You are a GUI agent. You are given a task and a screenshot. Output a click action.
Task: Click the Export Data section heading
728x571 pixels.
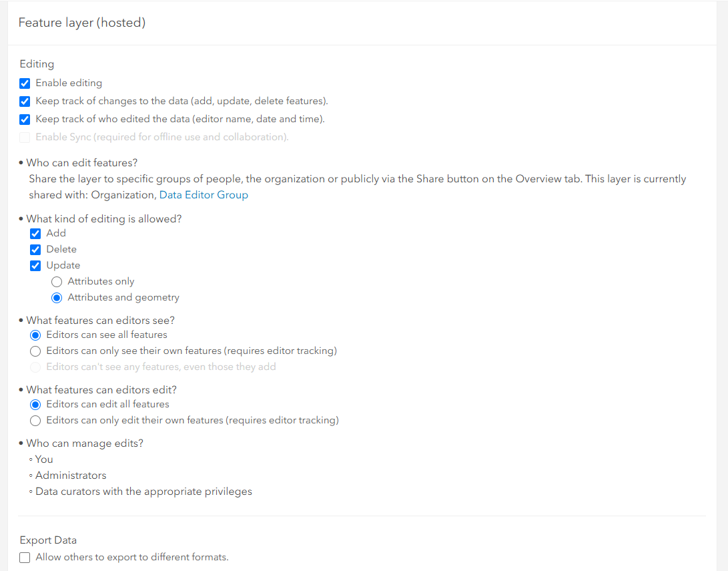click(x=48, y=540)
